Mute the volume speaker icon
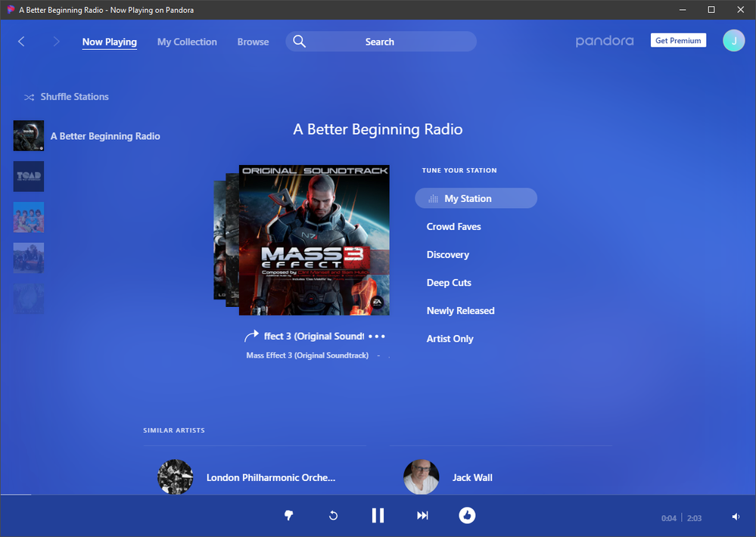The height and width of the screenshot is (537, 756). [736, 517]
